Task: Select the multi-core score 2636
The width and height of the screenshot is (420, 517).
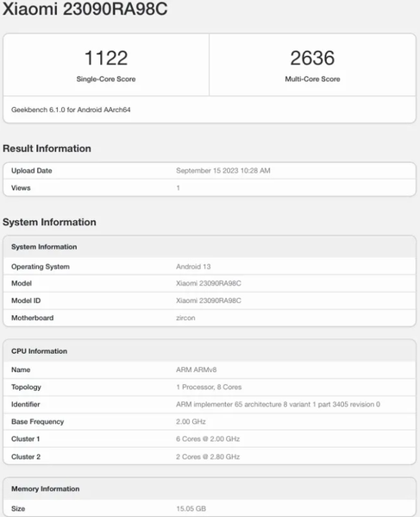Action: click(x=312, y=58)
